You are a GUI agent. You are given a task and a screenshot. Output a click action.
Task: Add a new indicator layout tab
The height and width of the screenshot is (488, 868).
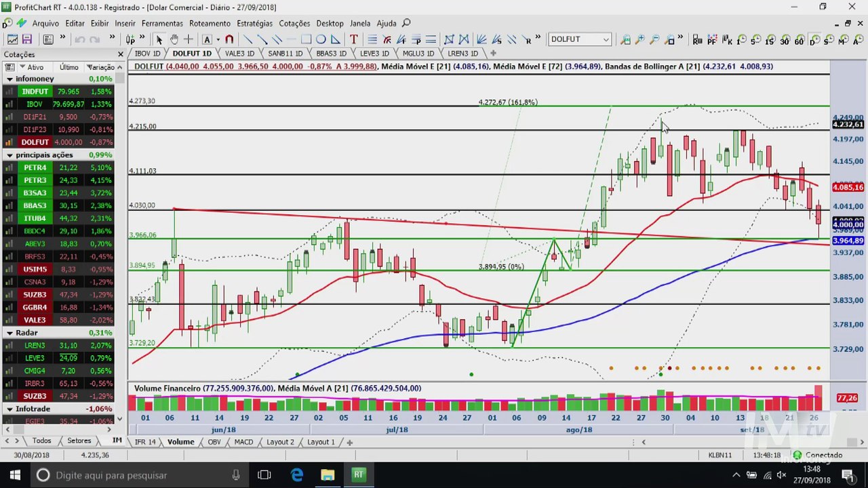click(350, 442)
